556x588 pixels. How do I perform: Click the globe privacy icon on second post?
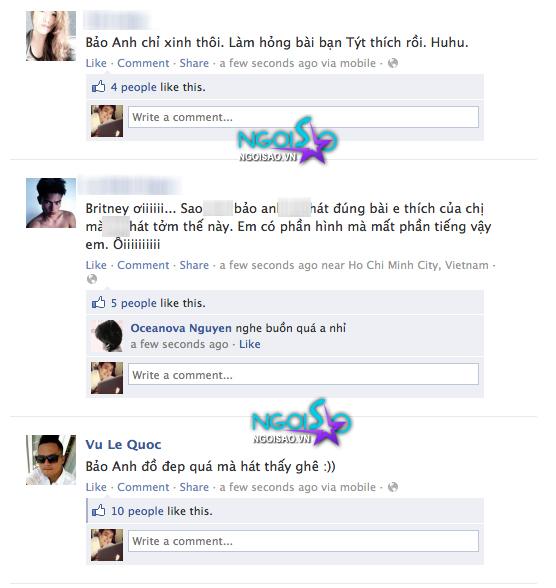(x=92, y=279)
